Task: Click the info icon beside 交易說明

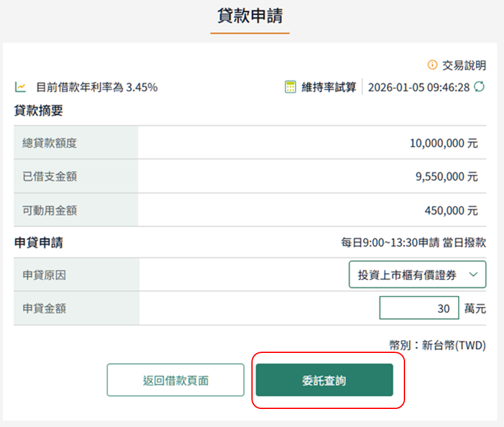Action: click(432, 65)
